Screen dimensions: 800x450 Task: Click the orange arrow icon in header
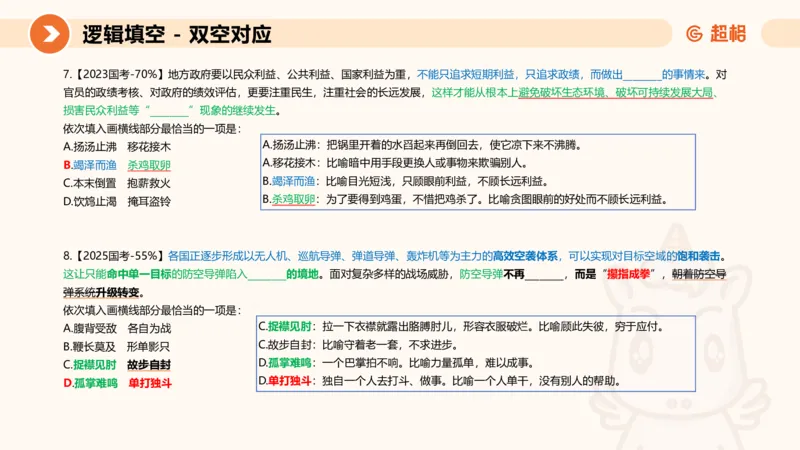click(x=49, y=34)
